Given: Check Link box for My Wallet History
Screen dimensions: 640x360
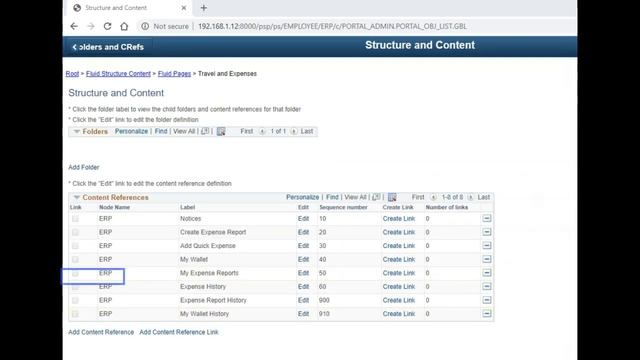Looking at the screenshot, I should [75, 314].
